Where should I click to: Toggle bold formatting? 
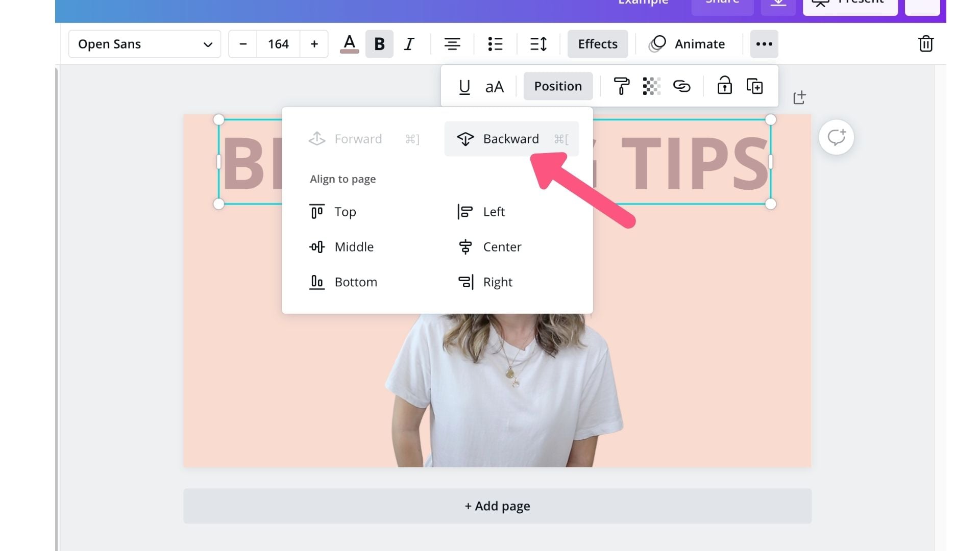point(379,44)
